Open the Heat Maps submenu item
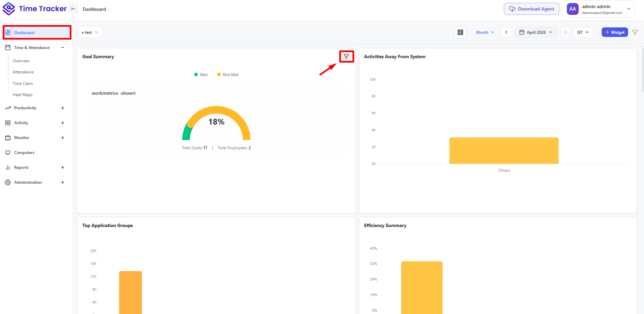The height and width of the screenshot is (314, 644). (22, 95)
